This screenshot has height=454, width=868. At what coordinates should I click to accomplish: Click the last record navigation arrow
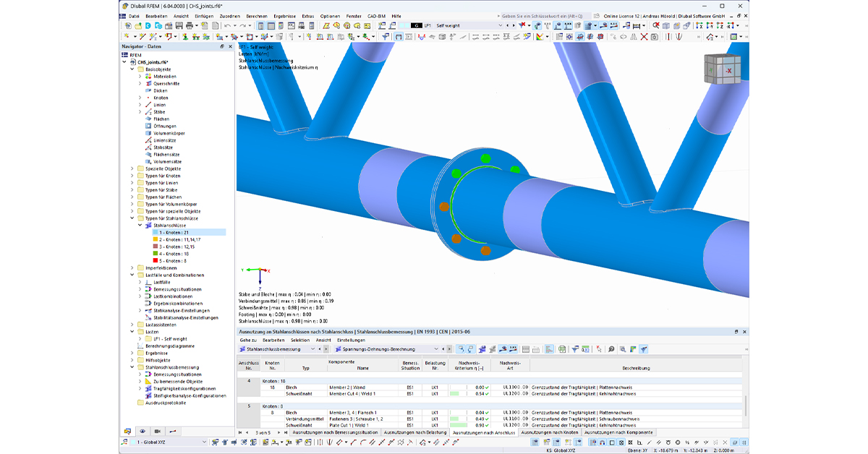tap(286, 432)
